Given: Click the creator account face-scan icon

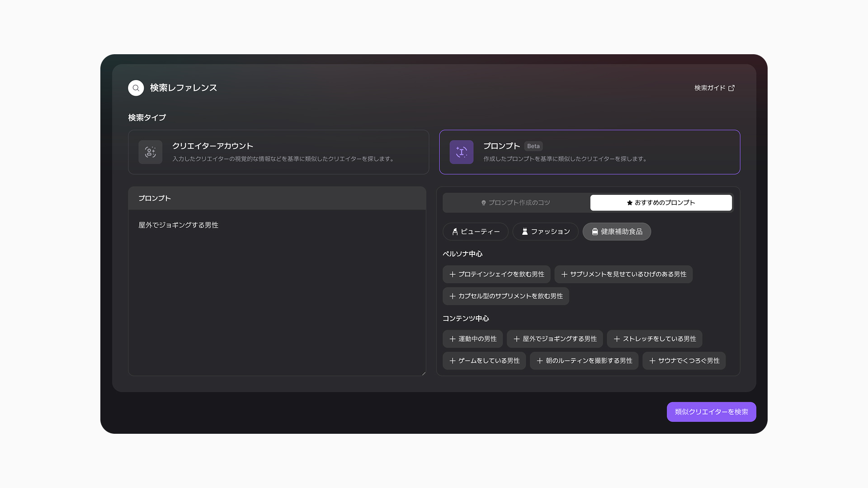Looking at the screenshot, I should point(151,152).
